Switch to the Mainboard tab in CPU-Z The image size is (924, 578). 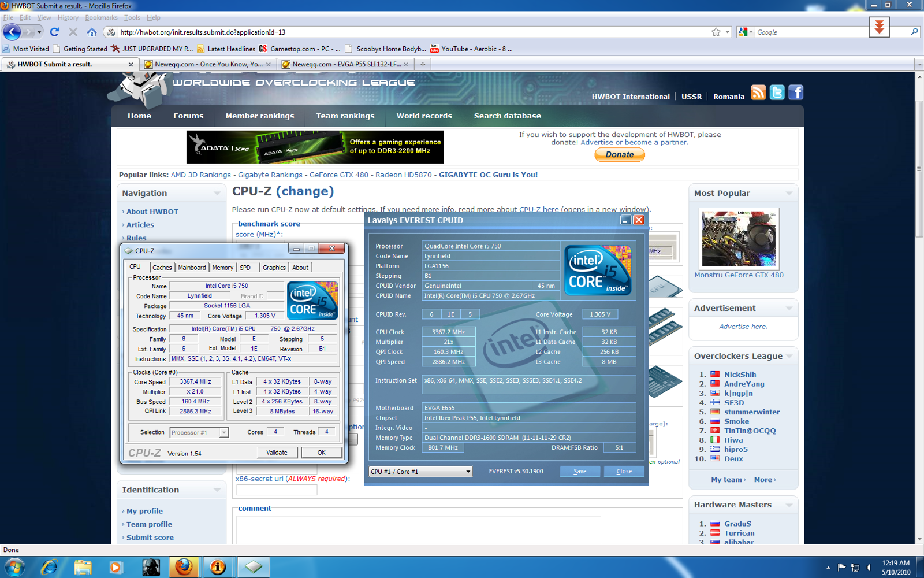pos(192,268)
